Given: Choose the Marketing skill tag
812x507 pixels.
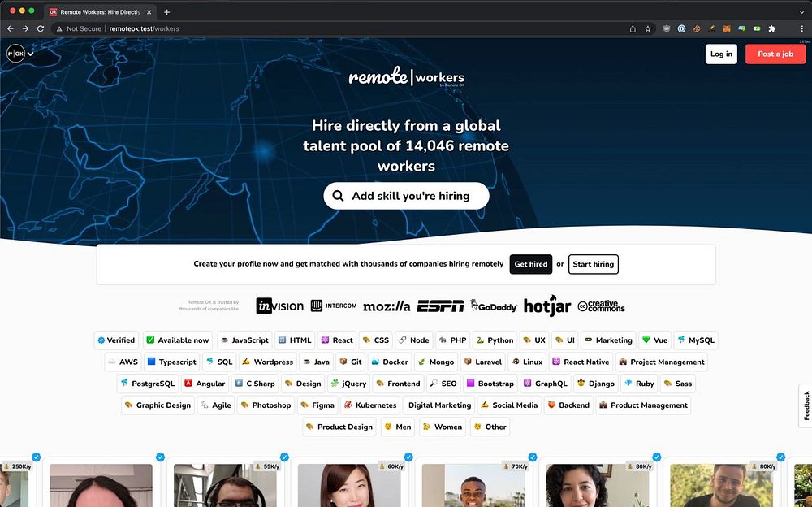Looking at the screenshot, I should click(x=608, y=340).
